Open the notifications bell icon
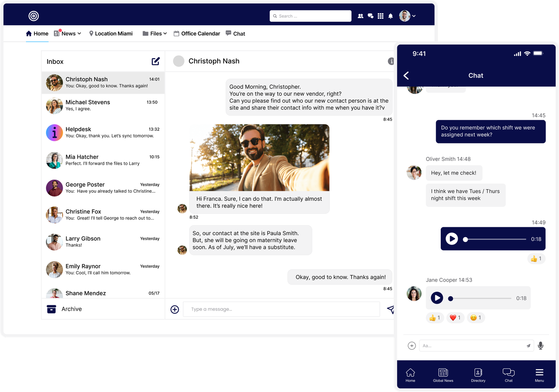 click(390, 16)
